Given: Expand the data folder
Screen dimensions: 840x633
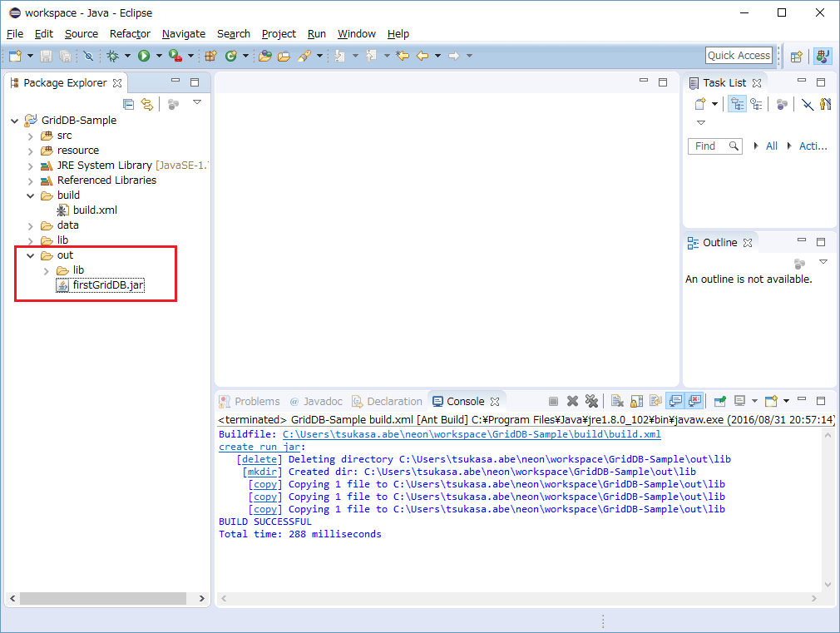Looking at the screenshot, I should click(31, 226).
